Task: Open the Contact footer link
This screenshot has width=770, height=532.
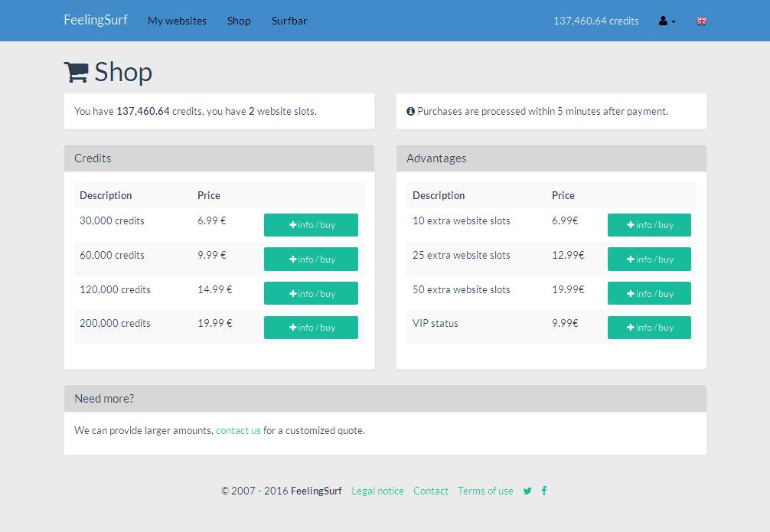Action: point(431,491)
